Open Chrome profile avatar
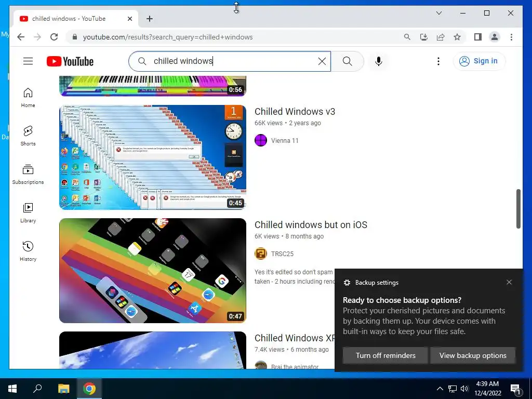532x399 pixels. click(x=495, y=37)
